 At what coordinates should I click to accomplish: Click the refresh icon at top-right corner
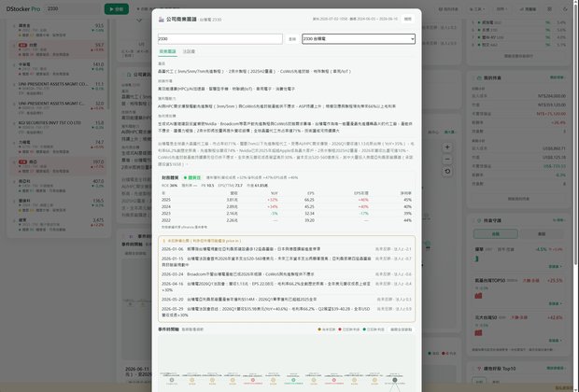click(x=565, y=8)
